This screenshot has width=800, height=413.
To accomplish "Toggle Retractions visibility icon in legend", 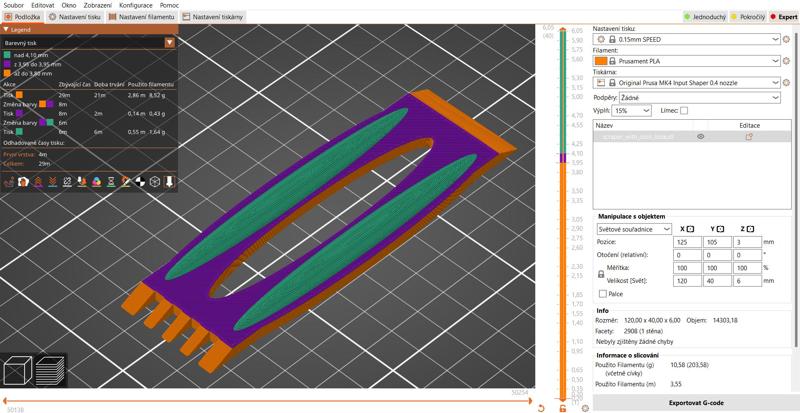I will (38, 182).
